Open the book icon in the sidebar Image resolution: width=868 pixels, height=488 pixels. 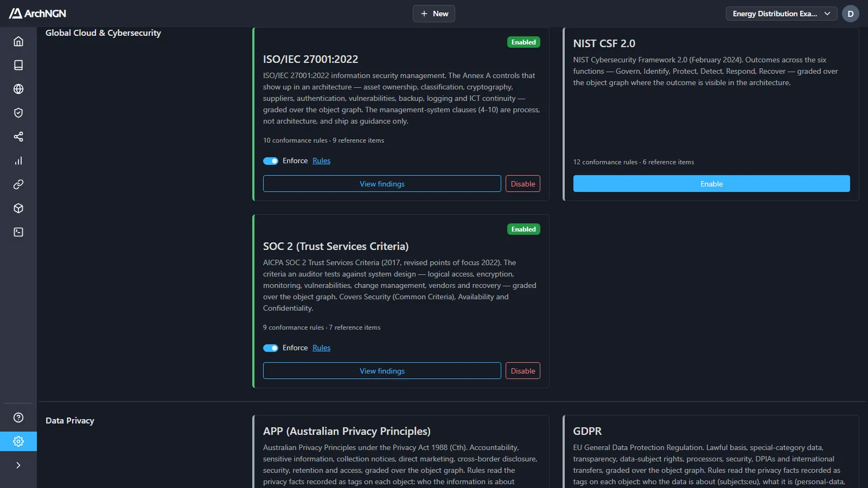[18, 65]
